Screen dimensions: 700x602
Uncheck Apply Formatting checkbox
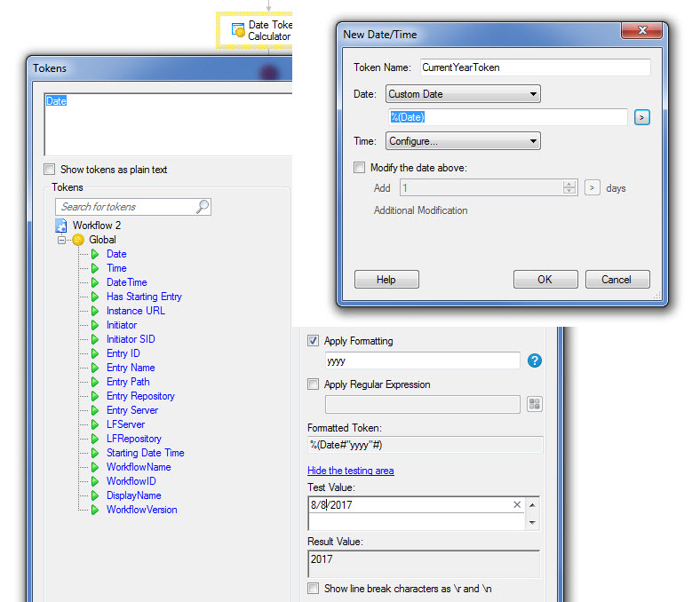coord(313,341)
